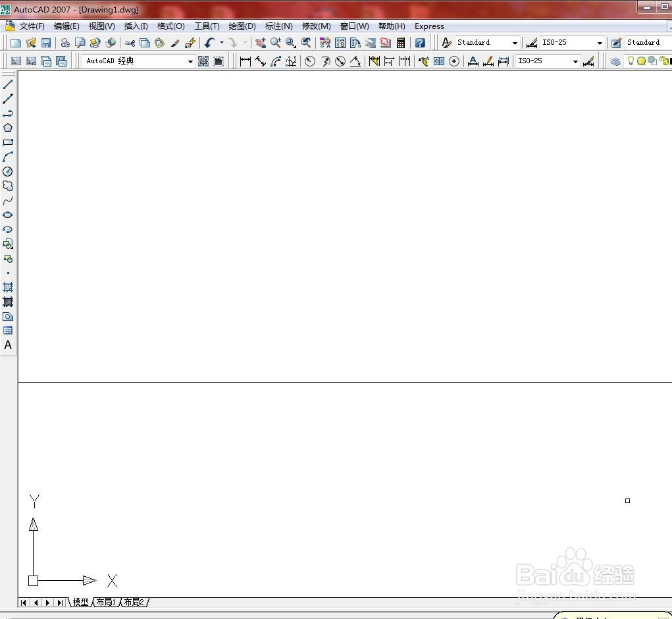Select the Gradient fill tool
The image size is (672, 619).
click(8, 302)
